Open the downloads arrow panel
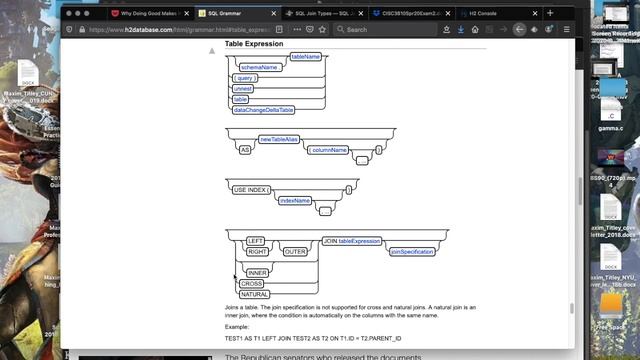 click(x=461, y=29)
